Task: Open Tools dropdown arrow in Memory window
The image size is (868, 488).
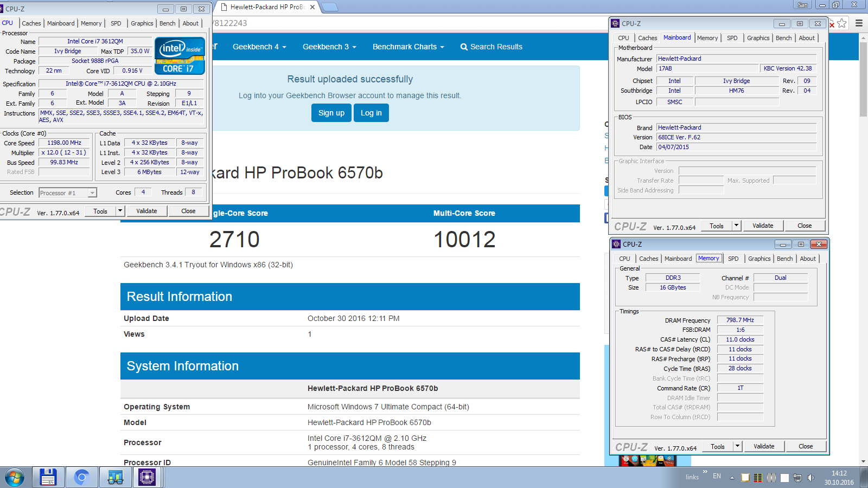Action: pos(738,446)
